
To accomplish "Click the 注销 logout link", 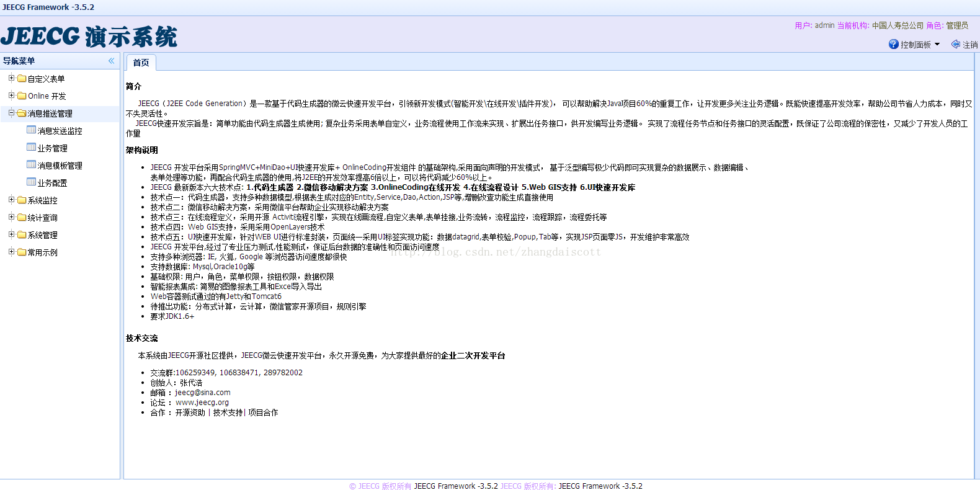I will pyautogui.click(x=969, y=45).
